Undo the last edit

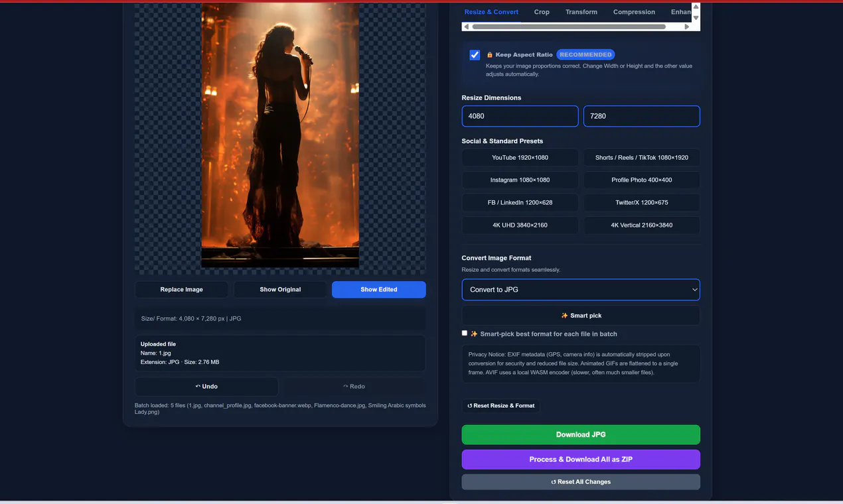[206, 387]
